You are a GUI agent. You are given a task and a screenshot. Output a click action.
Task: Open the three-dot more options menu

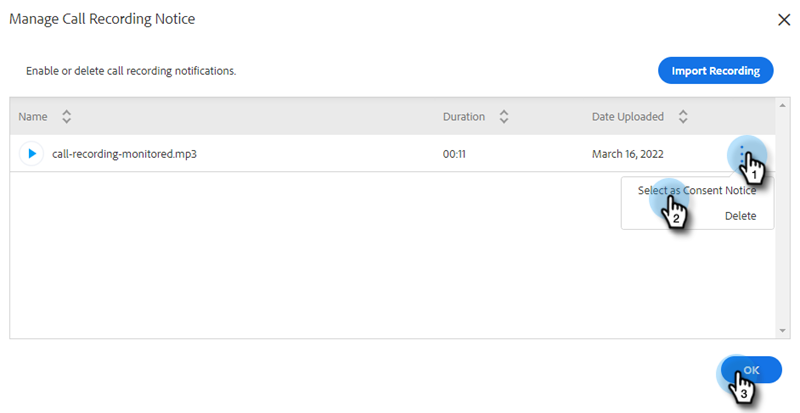742,154
